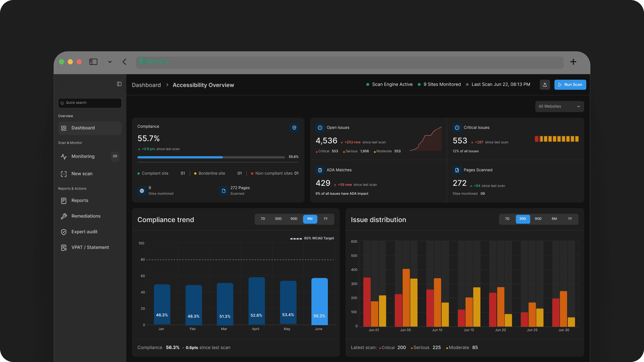Image resolution: width=644 pixels, height=362 pixels.
Task: Select 90D range in Compliance trend
Action: (294, 219)
